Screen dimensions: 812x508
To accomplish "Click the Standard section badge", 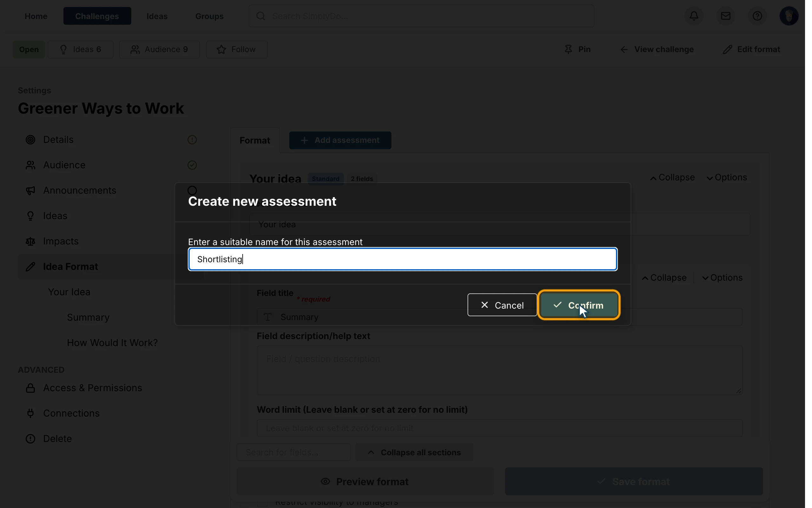I will coord(325,179).
